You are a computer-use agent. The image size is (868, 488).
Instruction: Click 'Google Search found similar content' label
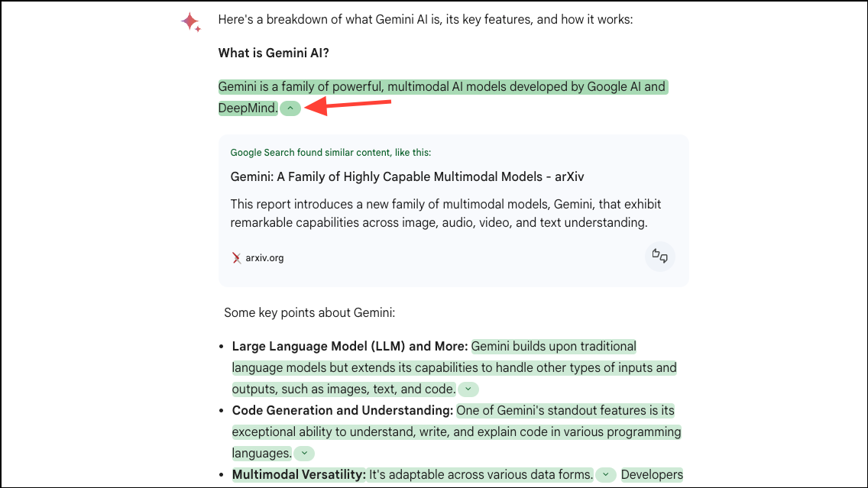[330, 152]
